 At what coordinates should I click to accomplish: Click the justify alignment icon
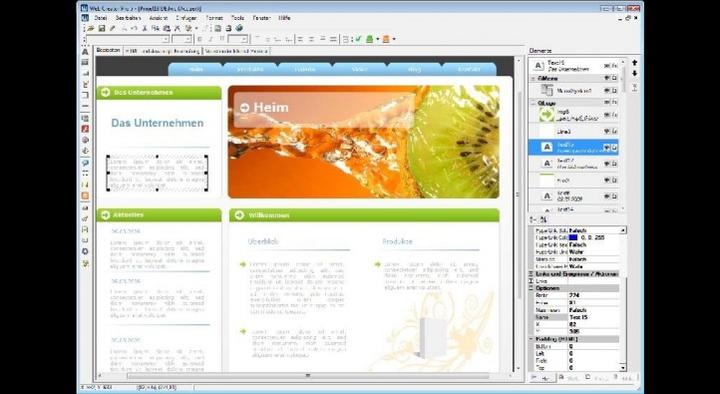click(333, 39)
